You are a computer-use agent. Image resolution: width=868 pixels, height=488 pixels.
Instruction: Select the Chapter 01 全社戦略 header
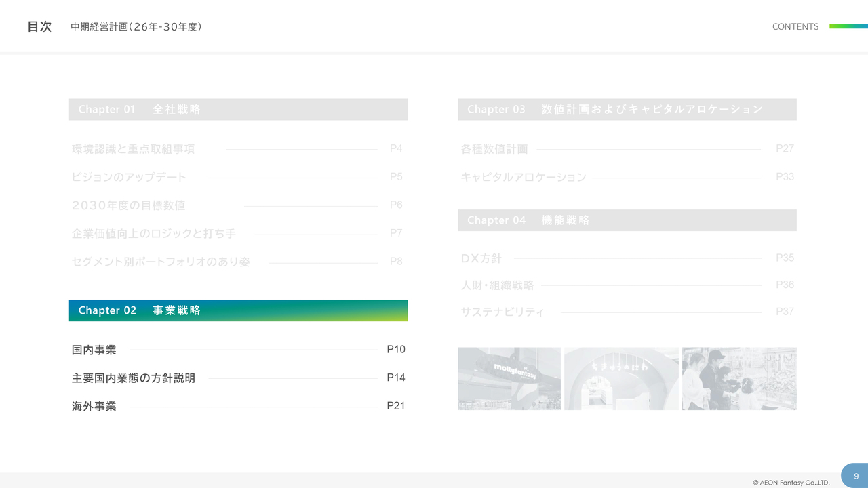(x=238, y=109)
